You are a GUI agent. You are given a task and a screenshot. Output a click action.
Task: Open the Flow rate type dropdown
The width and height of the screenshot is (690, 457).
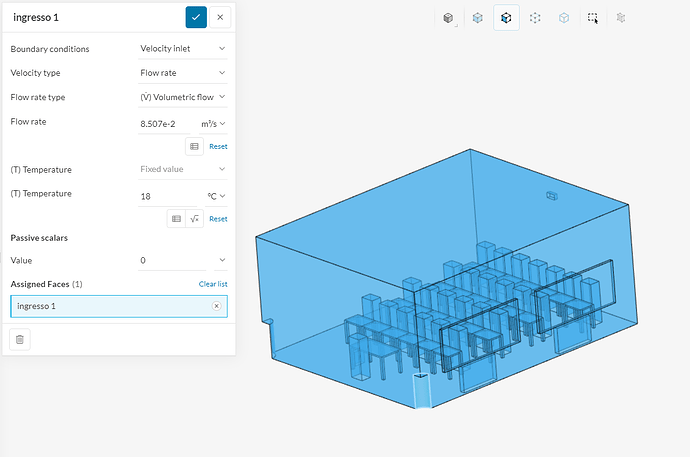(183, 97)
